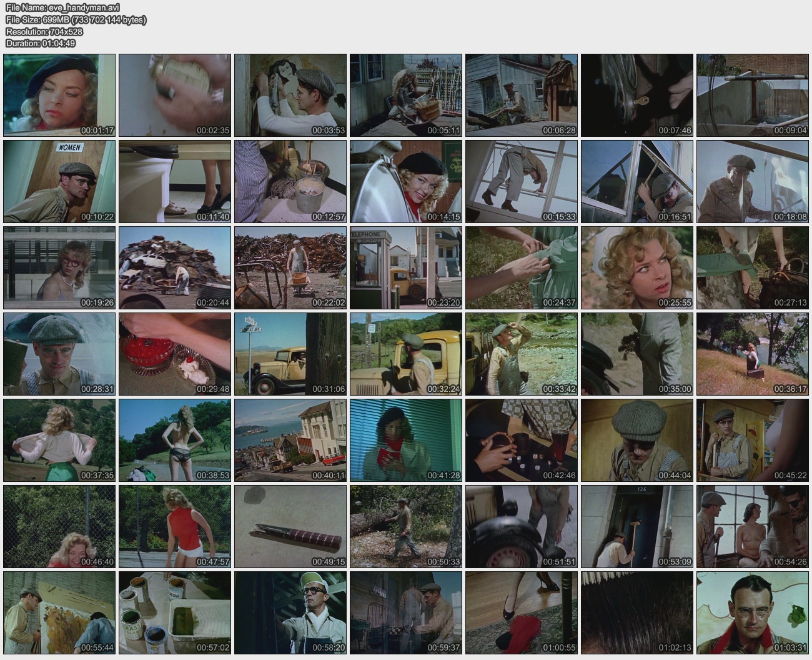Image resolution: width=812 pixels, height=660 pixels.
Task: Select the final thumbnail at 01:03:31
Action: click(753, 613)
